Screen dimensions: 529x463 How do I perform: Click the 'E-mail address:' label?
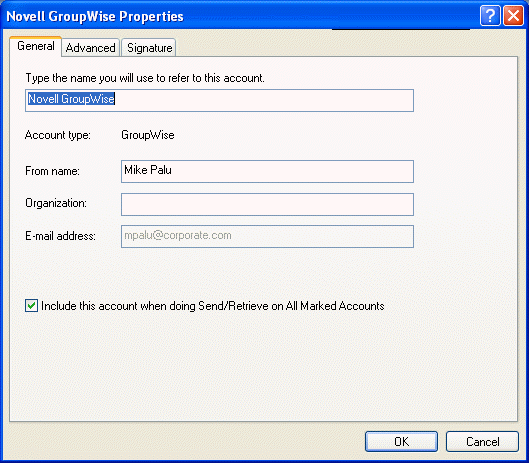click(x=60, y=236)
